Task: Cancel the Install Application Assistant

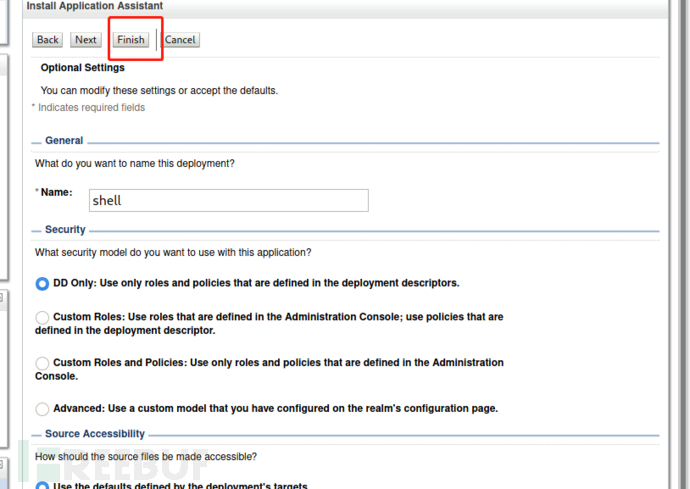Action: click(x=180, y=40)
